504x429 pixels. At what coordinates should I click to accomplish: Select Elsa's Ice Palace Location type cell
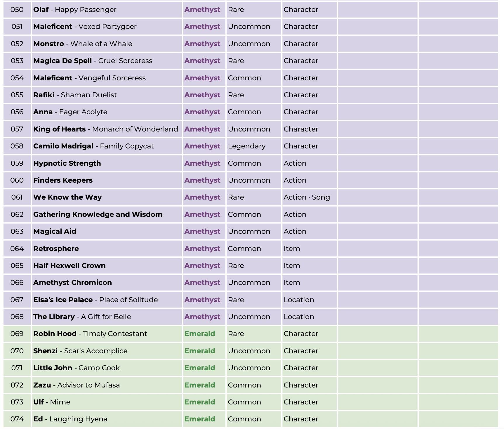click(x=309, y=300)
